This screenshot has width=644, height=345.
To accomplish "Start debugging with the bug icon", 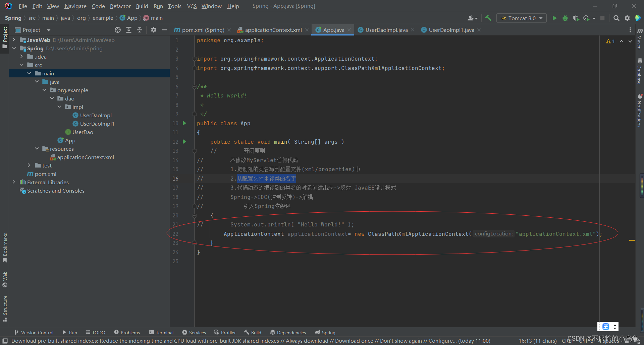I will (x=565, y=18).
